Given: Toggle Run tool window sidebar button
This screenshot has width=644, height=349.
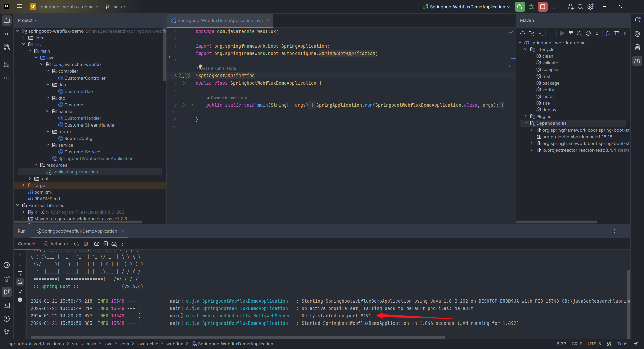Looking at the screenshot, I should 7,292.
